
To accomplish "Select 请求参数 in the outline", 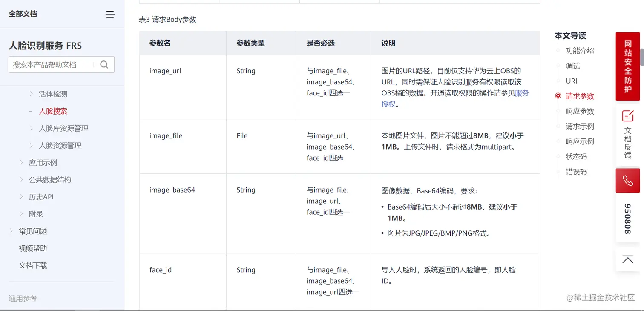I will (x=580, y=96).
